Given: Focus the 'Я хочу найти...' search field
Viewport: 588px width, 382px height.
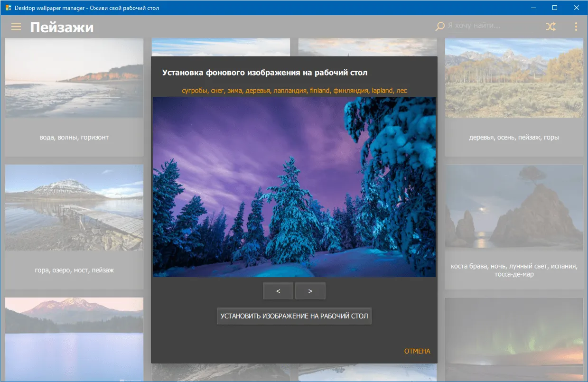Looking at the screenshot, I should [490, 26].
